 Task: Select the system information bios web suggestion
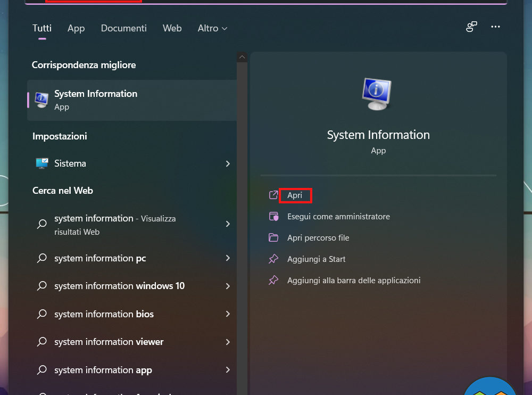(104, 314)
